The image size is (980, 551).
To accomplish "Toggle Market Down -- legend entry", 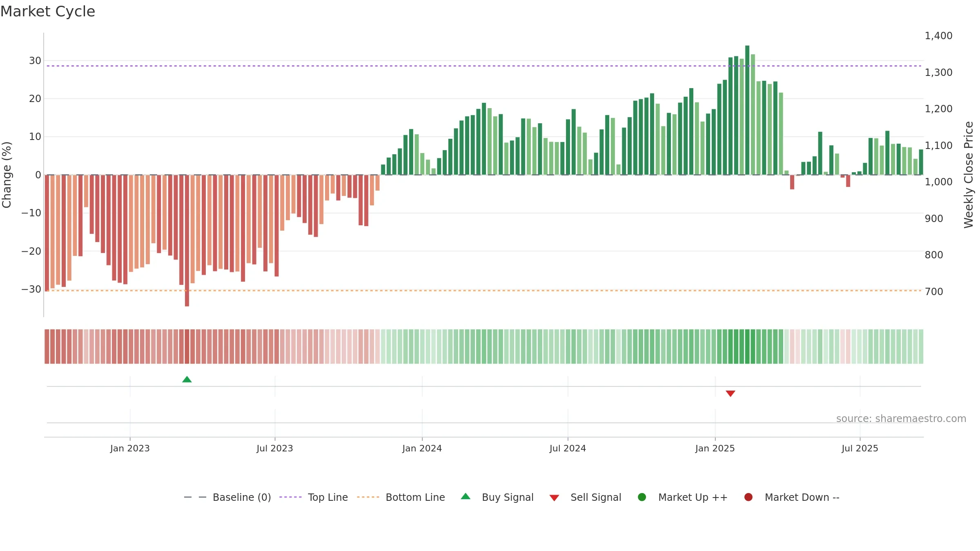I will [x=792, y=497].
